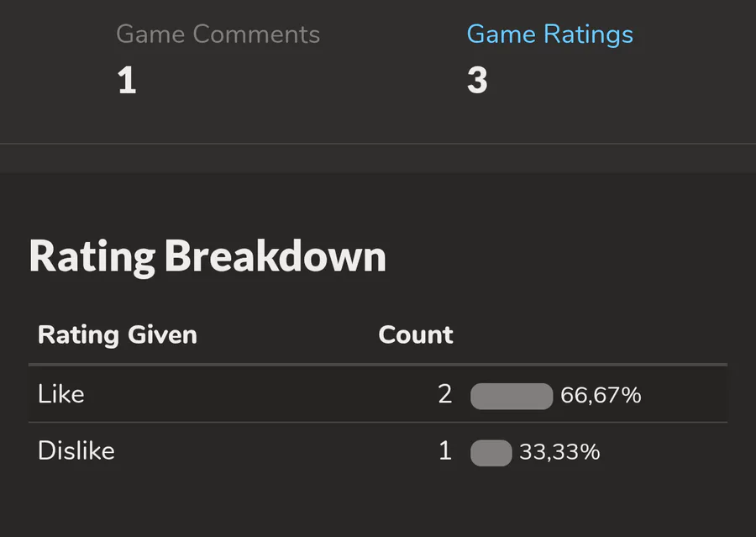Click the Game Ratings count of 3

(x=477, y=82)
